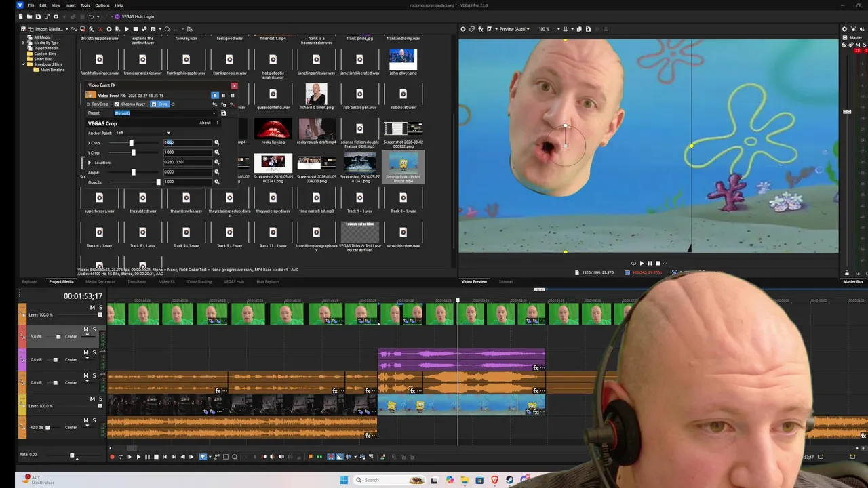The height and width of the screenshot is (488, 868).
Task: Collapse Storyboard Bins tree node
Action: [23, 64]
